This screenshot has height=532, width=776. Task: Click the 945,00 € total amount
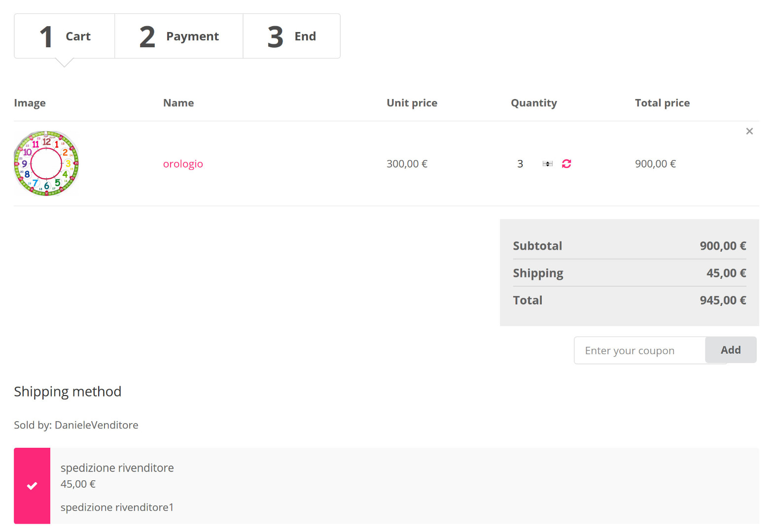pos(723,300)
